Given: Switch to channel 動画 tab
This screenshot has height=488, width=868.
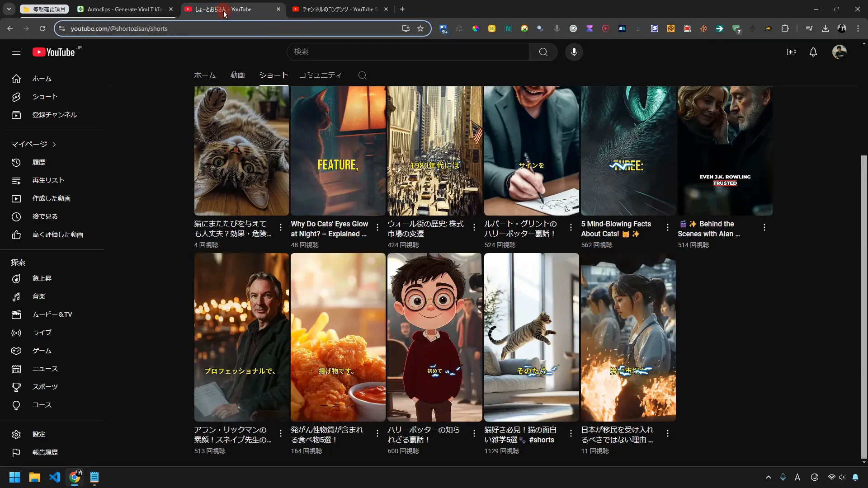Looking at the screenshot, I should coord(237,75).
